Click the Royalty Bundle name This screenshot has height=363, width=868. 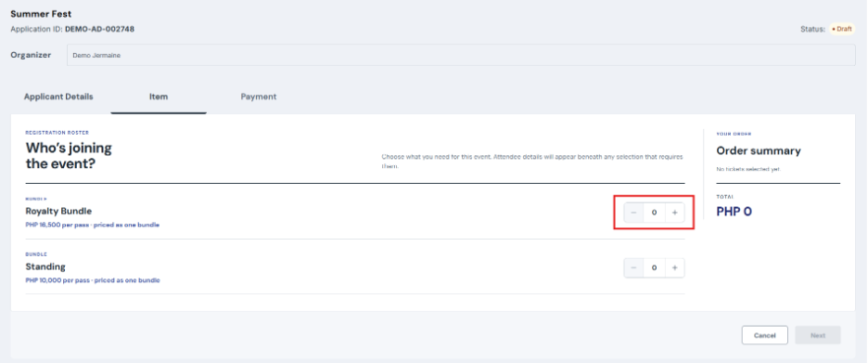point(58,211)
